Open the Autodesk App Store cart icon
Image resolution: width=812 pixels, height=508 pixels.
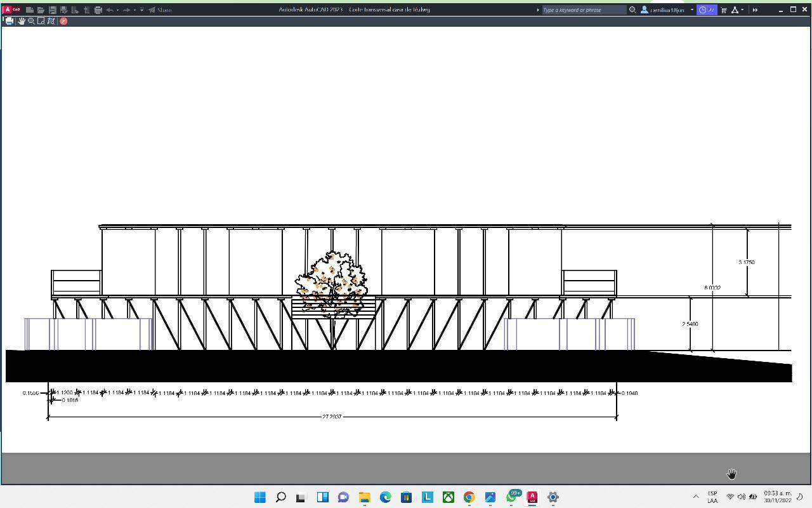click(724, 10)
